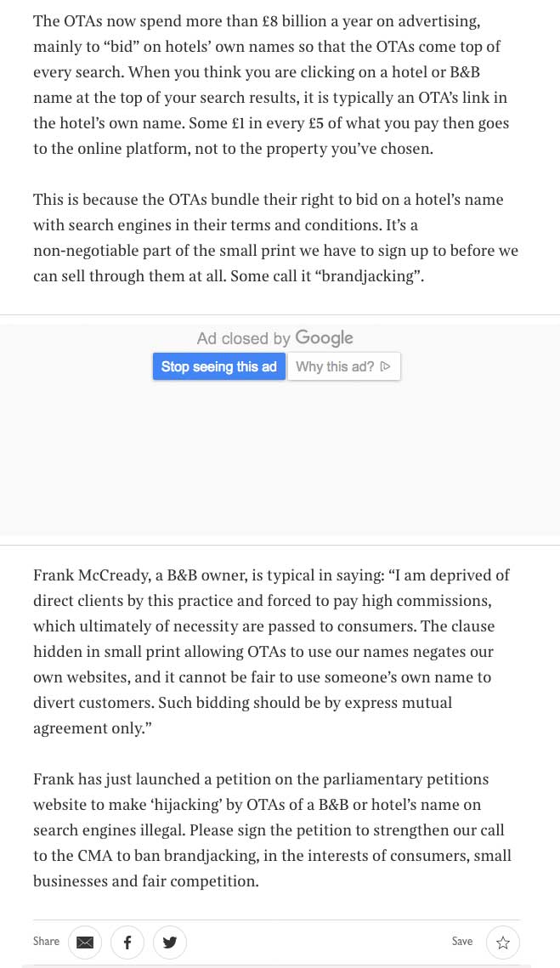The image size is (560, 968).
Task: Click the Google logo in the ad notice
Action: (x=324, y=337)
